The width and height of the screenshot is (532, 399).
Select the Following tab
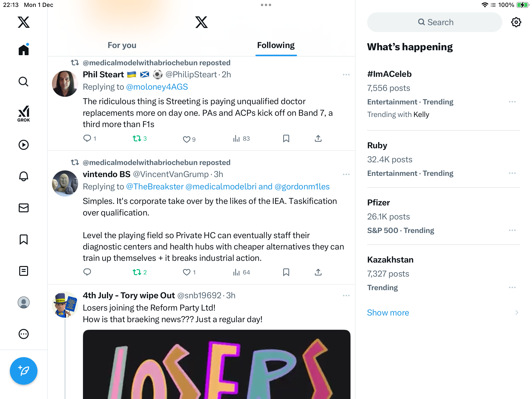[276, 45]
